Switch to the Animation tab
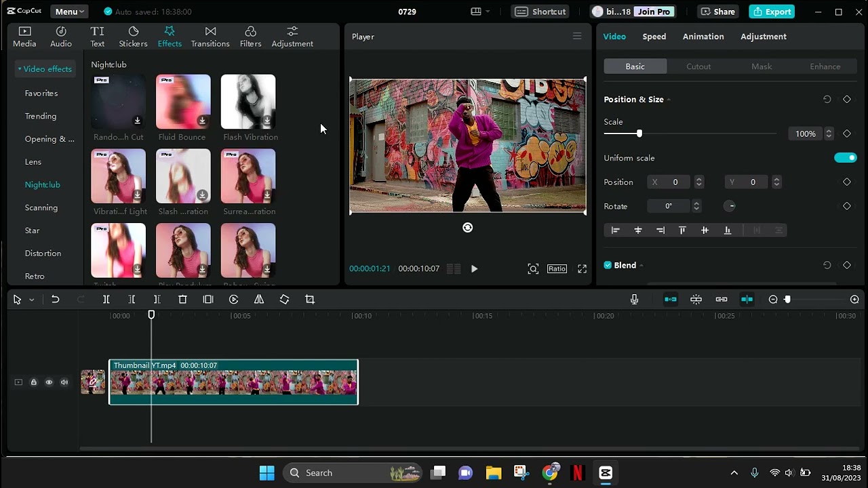The height and width of the screenshot is (488, 868). (703, 37)
